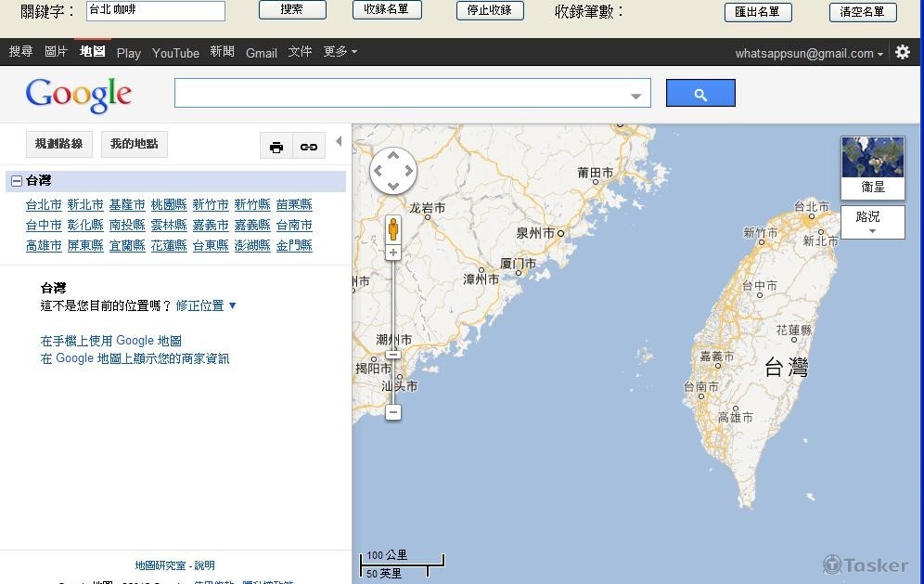Click the blue magnifier search icon

click(x=700, y=93)
